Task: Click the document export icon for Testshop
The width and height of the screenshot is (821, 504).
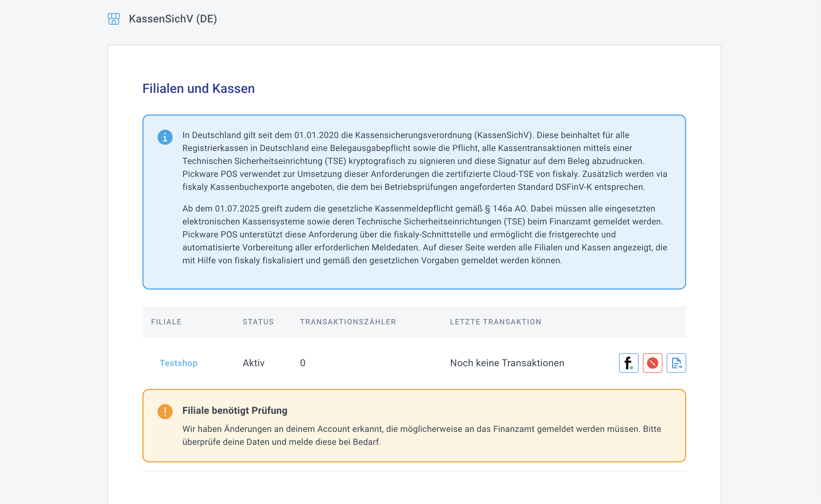Action: tap(676, 363)
